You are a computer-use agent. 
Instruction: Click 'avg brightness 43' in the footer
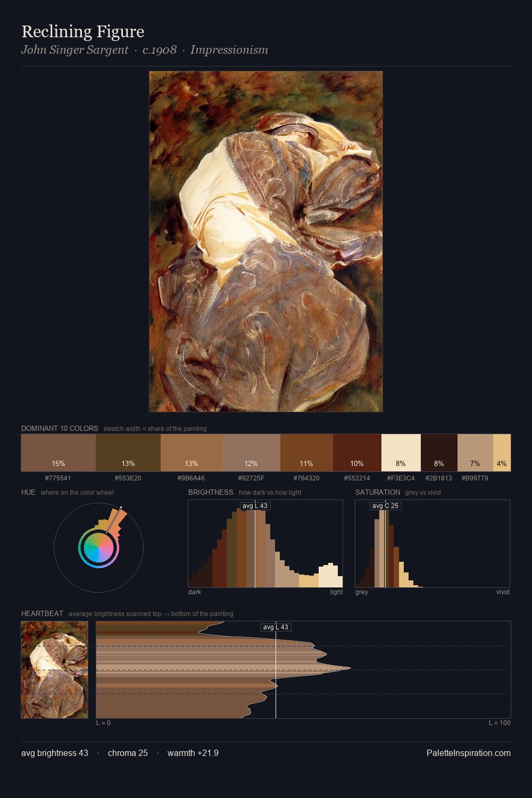point(55,753)
